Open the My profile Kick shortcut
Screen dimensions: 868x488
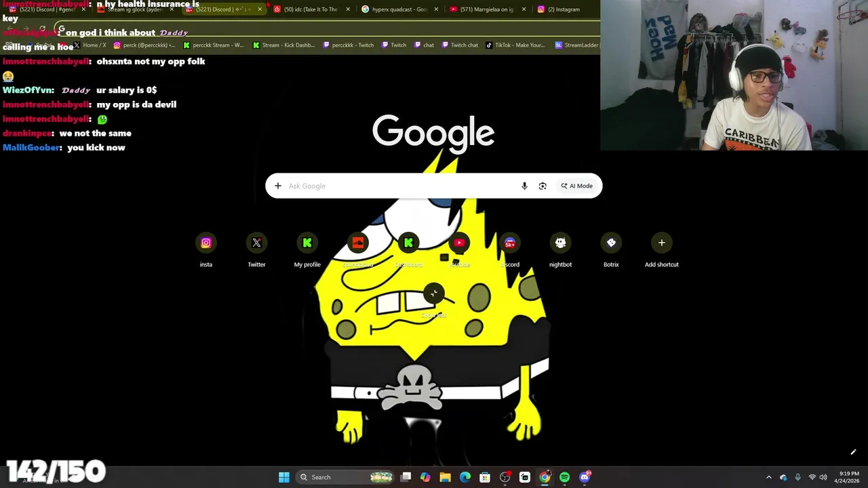(x=307, y=251)
